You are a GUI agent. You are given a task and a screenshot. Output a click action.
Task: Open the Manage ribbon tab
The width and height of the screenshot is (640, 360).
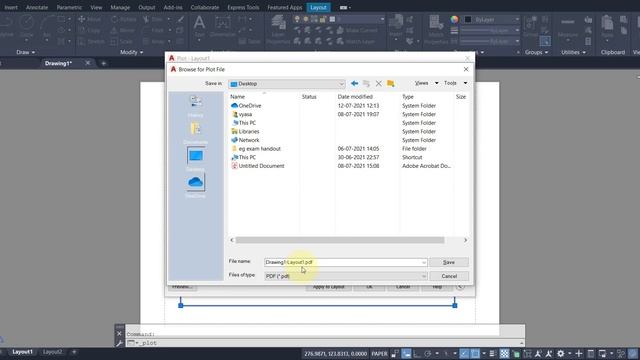coord(120,7)
